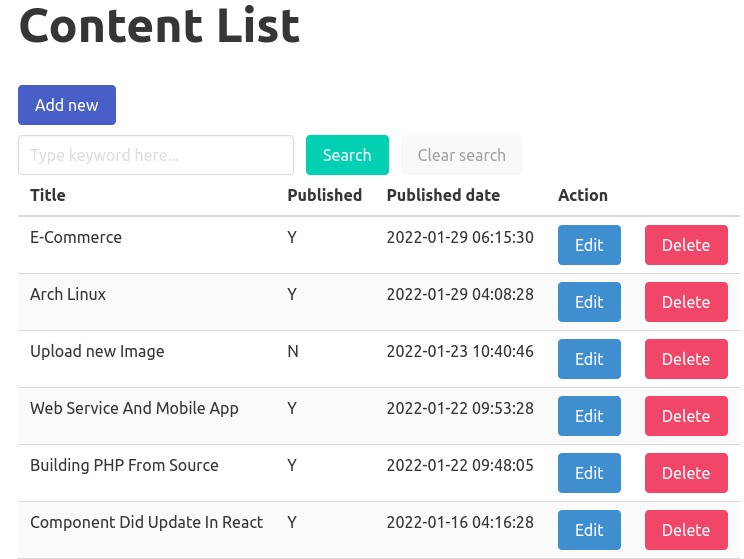The height and width of the screenshot is (559, 744).
Task: Click the Published date column header
Action: click(443, 195)
